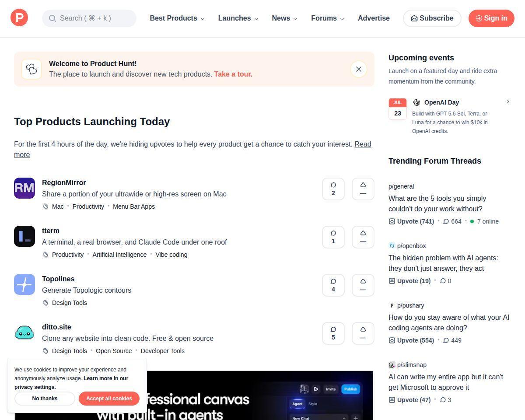Open the 664 comments count
This screenshot has width=525, height=420.
[x=452, y=221]
